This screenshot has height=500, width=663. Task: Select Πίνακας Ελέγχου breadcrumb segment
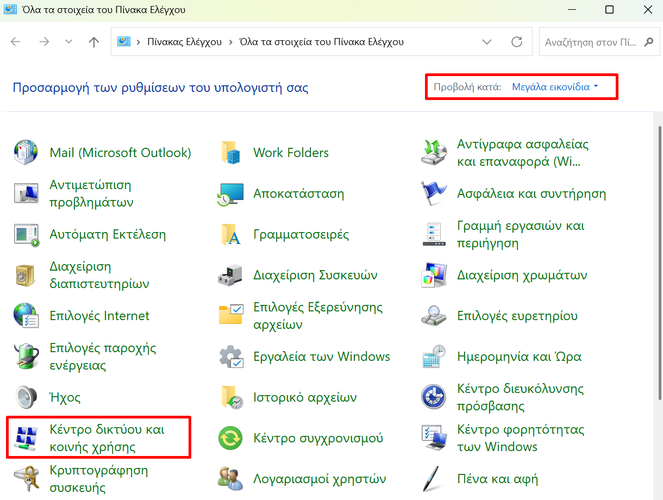(x=184, y=42)
